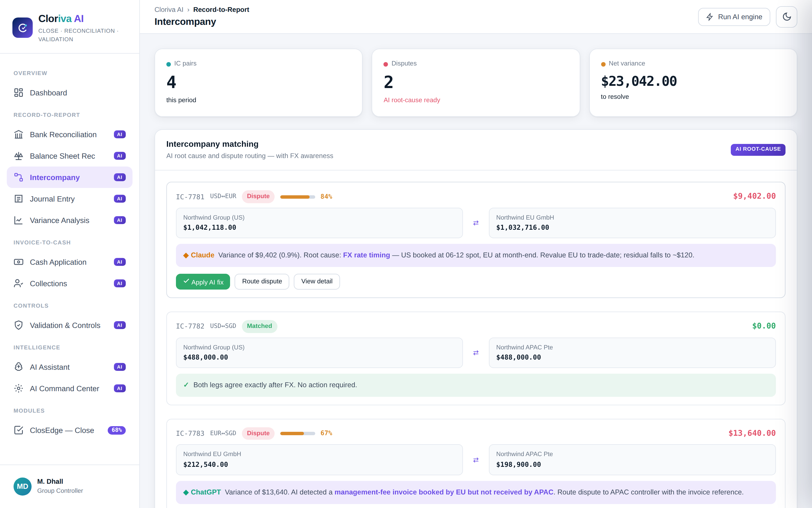Toggle dark mode with moon icon

click(x=787, y=17)
